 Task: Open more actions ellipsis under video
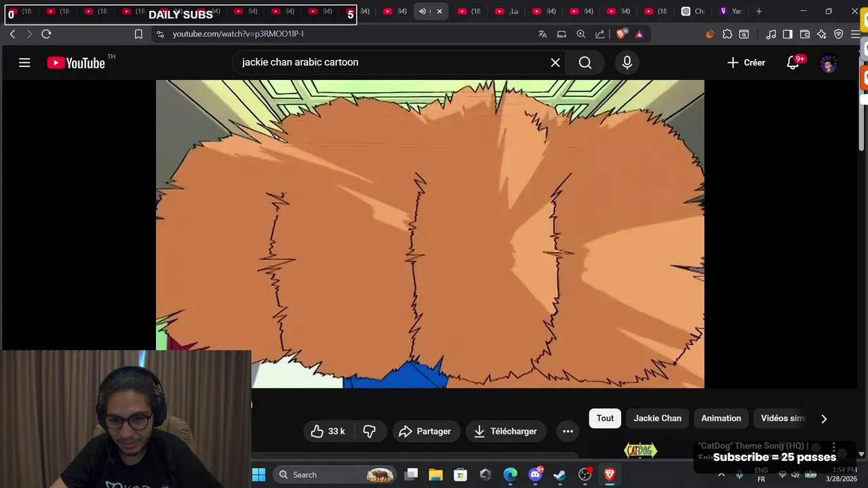[568, 431]
